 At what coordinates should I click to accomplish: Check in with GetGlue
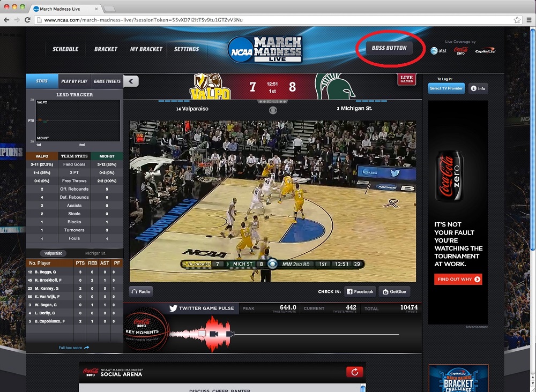click(394, 292)
